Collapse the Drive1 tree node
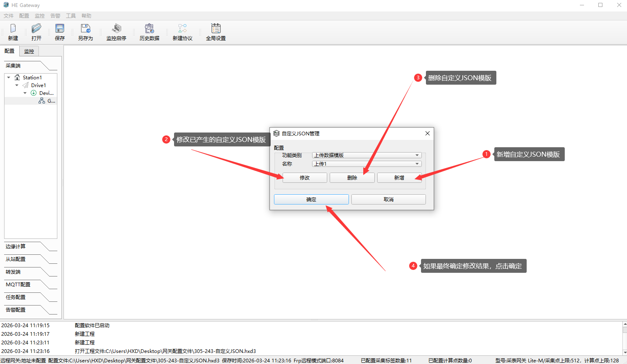The width and height of the screenshot is (627, 364). pyautogui.click(x=17, y=85)
